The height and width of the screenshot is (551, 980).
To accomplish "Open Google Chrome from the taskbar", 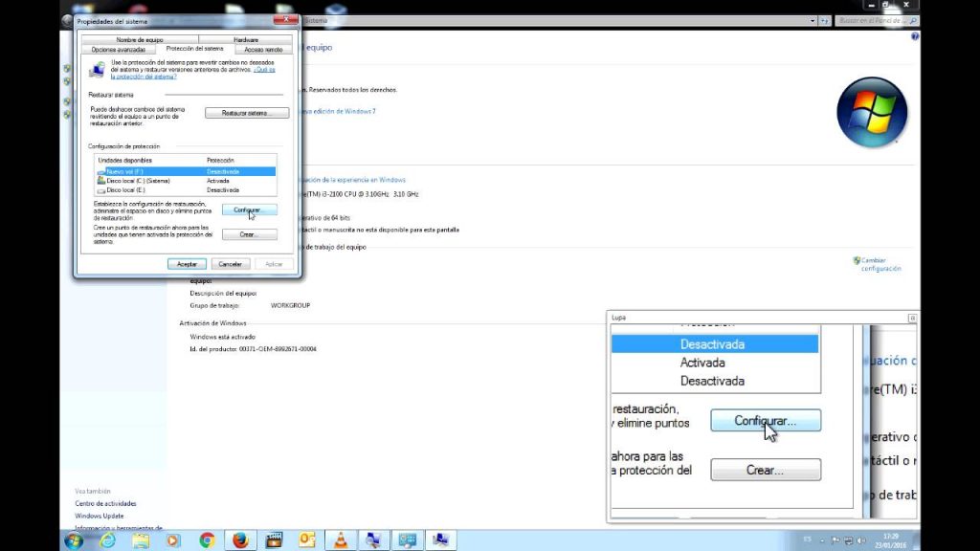I will [207, 540].
